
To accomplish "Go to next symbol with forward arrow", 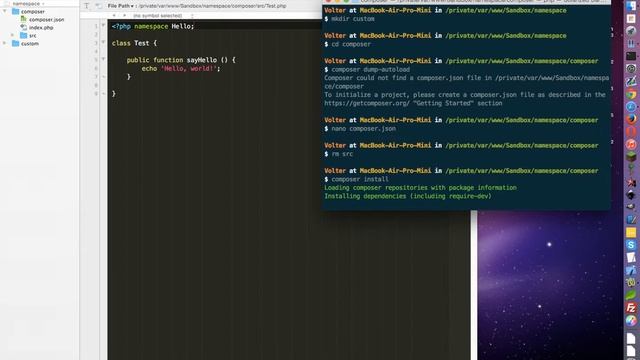I will coord(124,16).
